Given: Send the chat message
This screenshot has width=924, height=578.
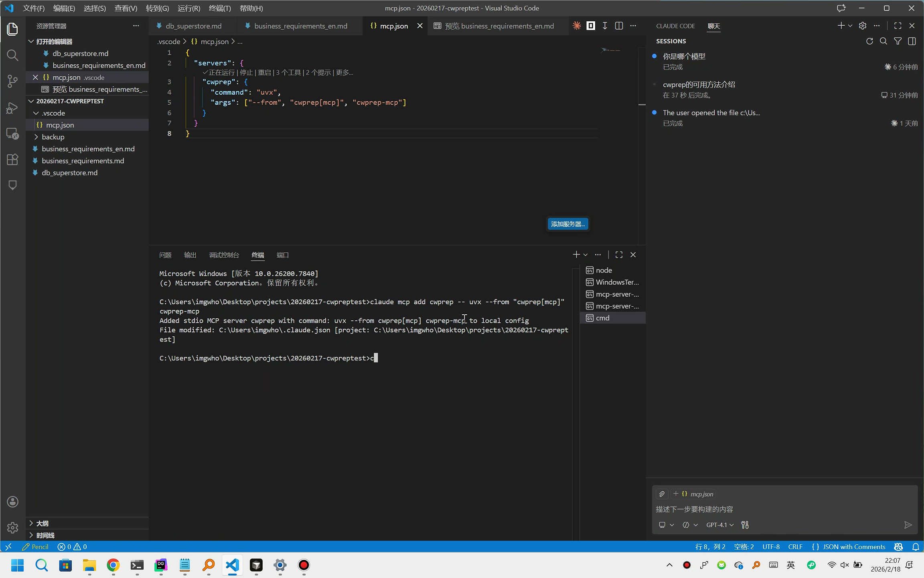Looking at the screenshot, I should click(x=908, y=525).
